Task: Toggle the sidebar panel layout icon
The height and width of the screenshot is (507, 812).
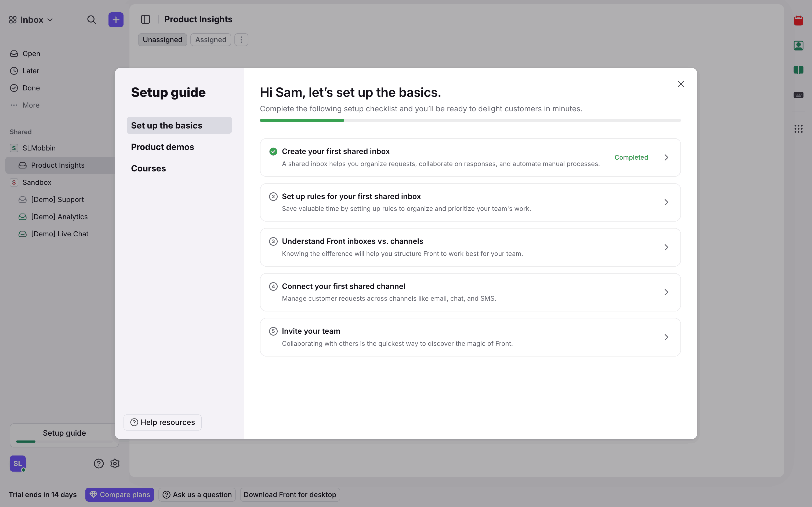Action: tap(145, 19)
